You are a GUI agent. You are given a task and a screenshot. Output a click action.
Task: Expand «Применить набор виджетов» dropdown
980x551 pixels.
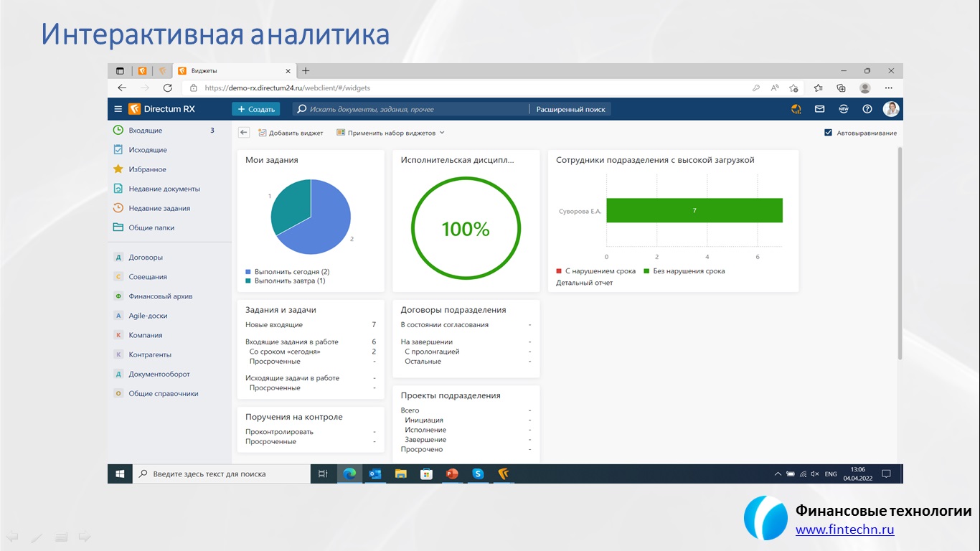[390, 133]
